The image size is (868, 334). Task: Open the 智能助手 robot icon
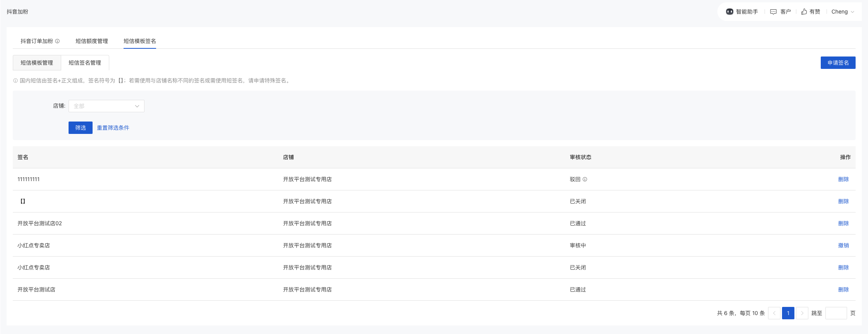pyautogui.click(x=729, y=12)
